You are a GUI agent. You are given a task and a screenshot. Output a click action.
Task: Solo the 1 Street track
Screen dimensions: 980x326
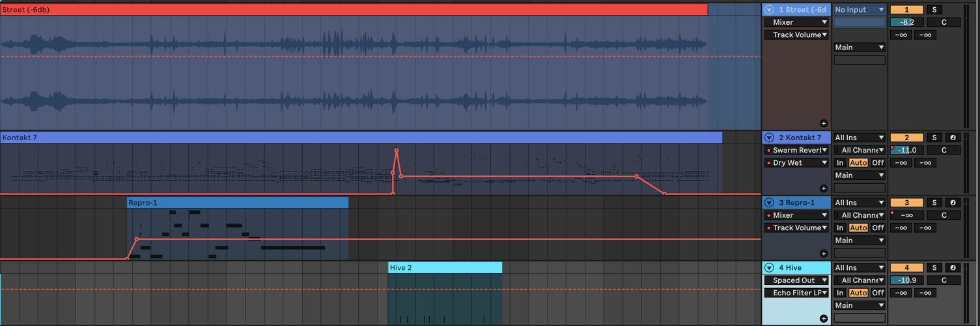(934, 10)
